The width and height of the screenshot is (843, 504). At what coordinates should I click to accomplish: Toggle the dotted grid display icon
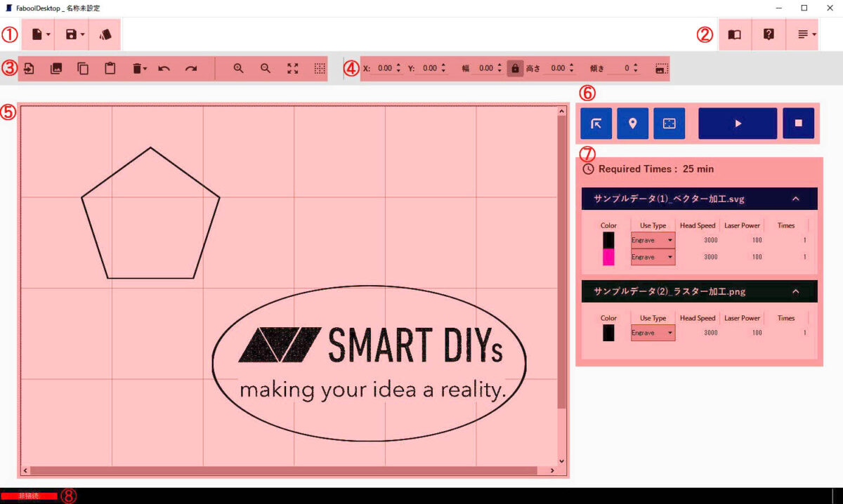click(x=320, y=69)
